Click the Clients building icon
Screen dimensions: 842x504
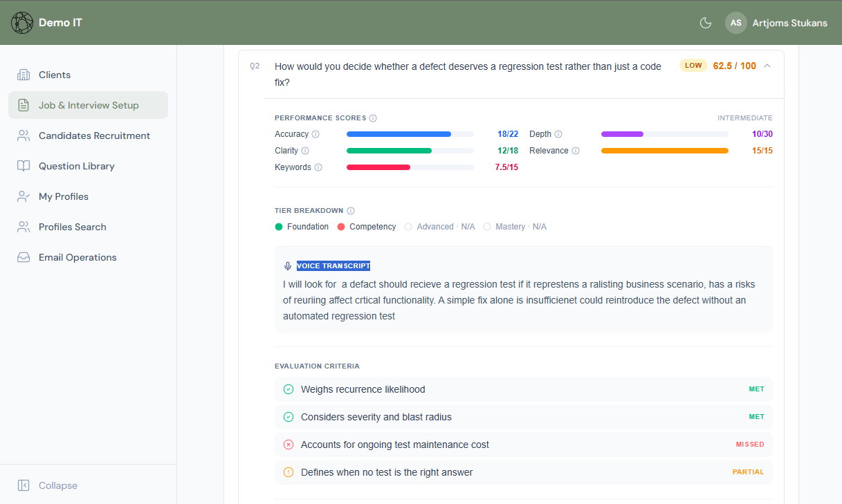24,75
